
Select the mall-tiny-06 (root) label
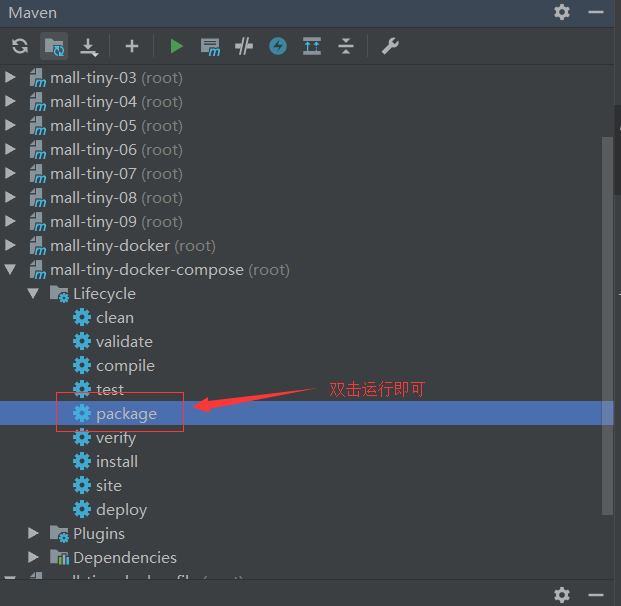pos(116,150)
